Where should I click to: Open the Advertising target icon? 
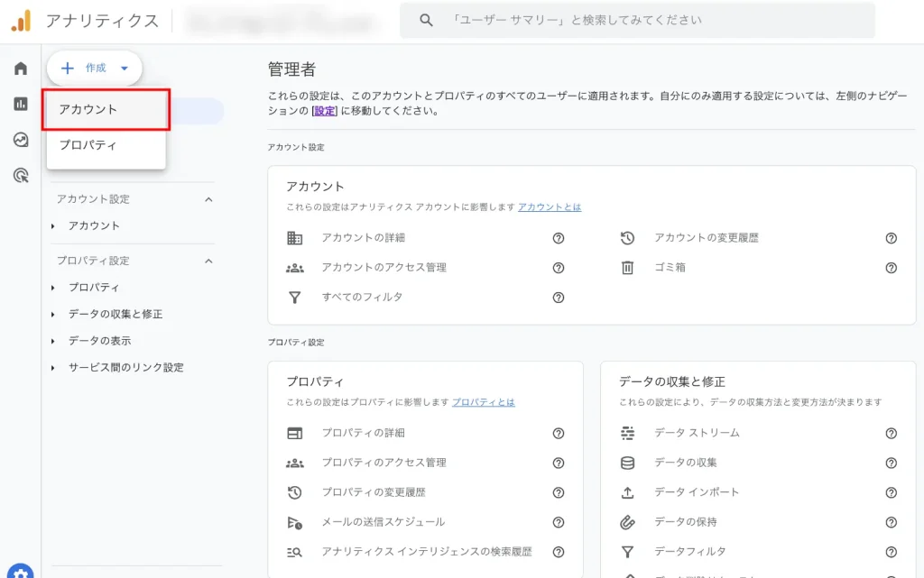(21, 176)
